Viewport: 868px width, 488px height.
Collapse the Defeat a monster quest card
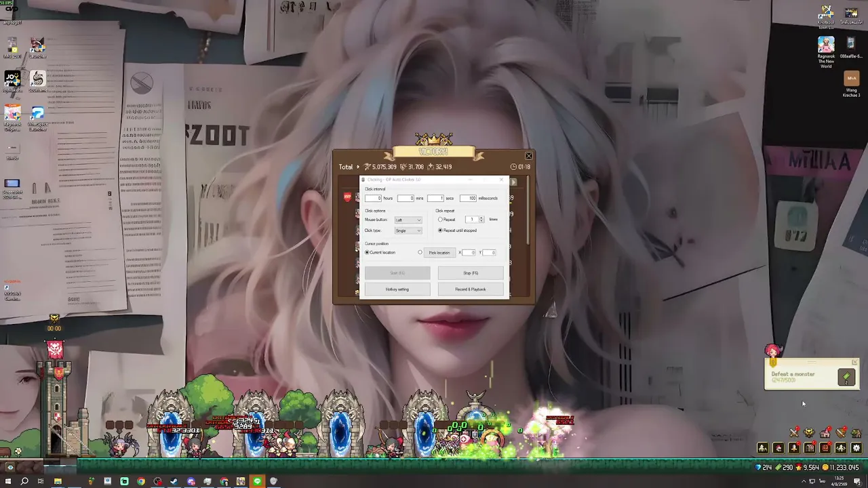coord(854,363)
